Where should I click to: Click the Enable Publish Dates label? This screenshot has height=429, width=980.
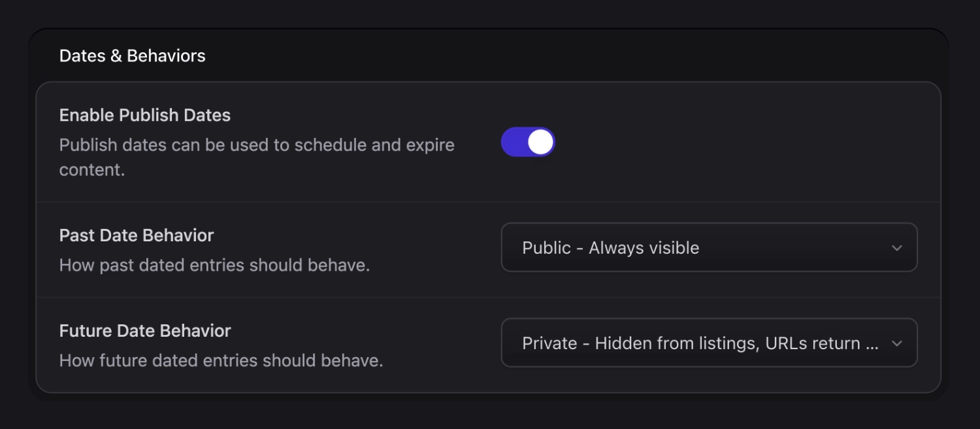145,115
